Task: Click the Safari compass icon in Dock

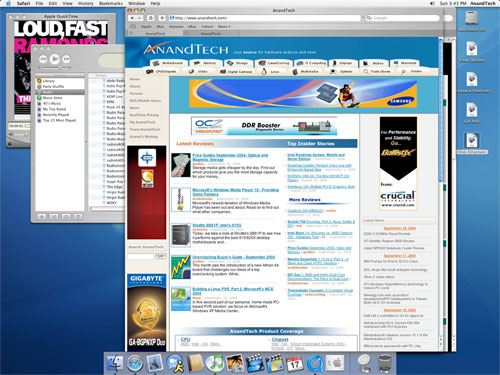Action: click(135, 363)
